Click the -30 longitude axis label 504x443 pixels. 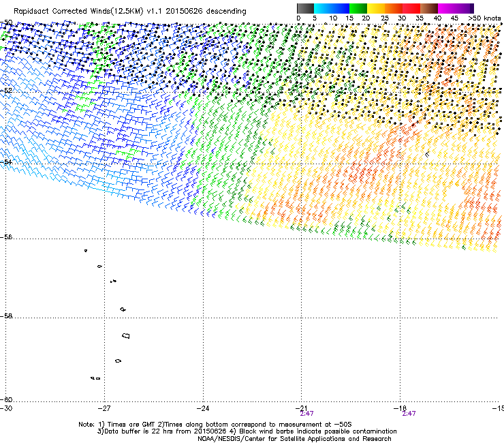click(x=6, y=408)
